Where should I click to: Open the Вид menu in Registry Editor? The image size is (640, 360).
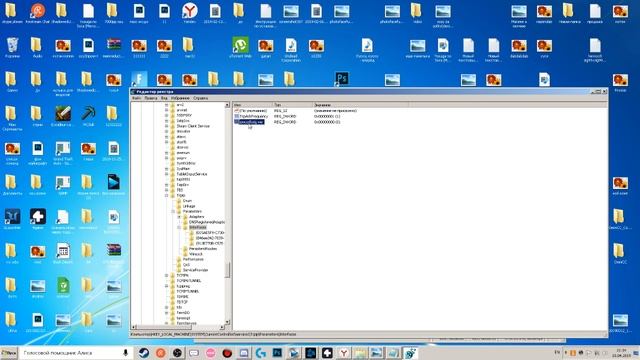coord(164,98)
